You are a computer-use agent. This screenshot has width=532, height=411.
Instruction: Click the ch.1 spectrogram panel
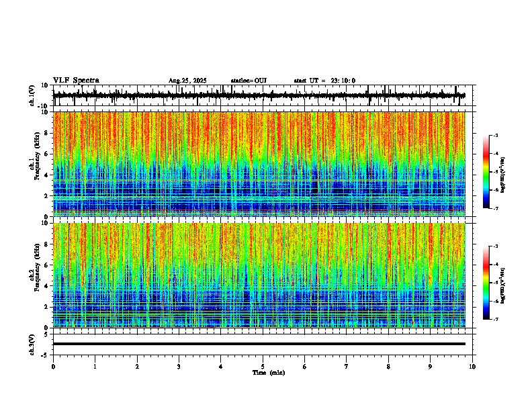259,164
